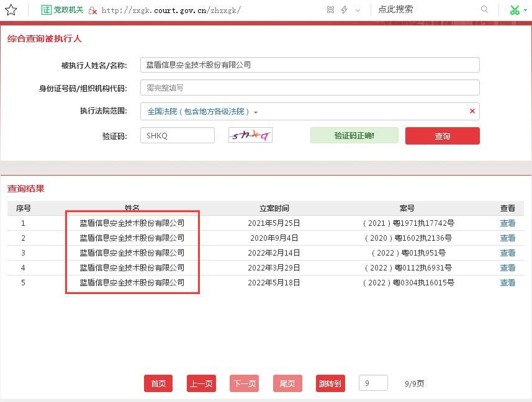Image resolution: width=532 pixels, height=402 pixels.
Task: Open 查看 link for case 粤1602执2136号
Action: tap(507, 238)
